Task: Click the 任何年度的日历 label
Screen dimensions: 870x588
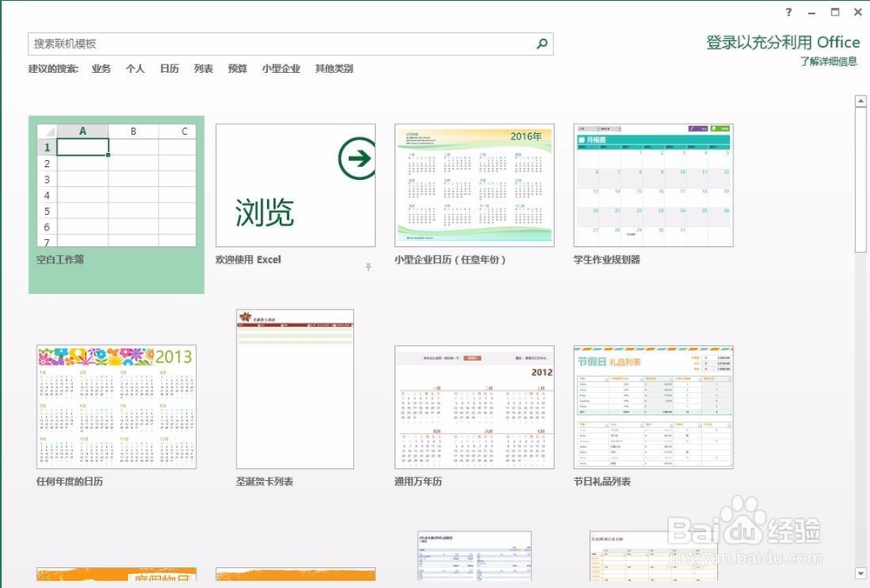Action: tap(70, 482)
